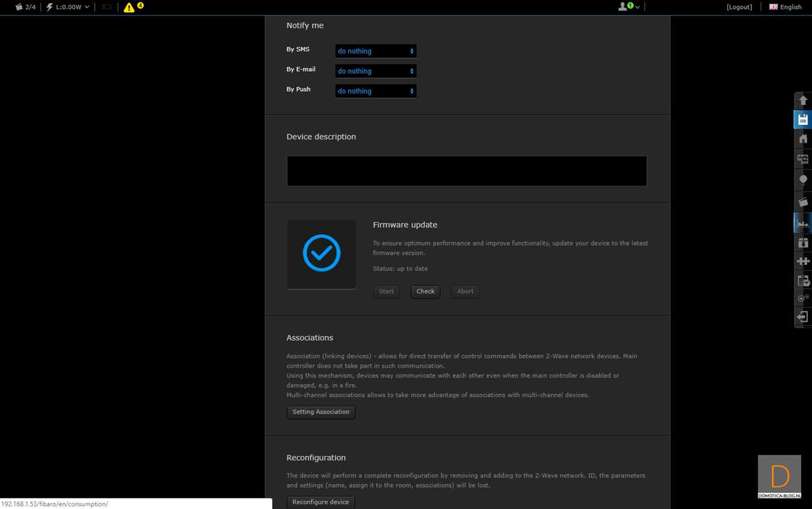The image size is (812, 509).
Task: Click the save floppy disk icon in sidebar
Action: tap(803, 119)
